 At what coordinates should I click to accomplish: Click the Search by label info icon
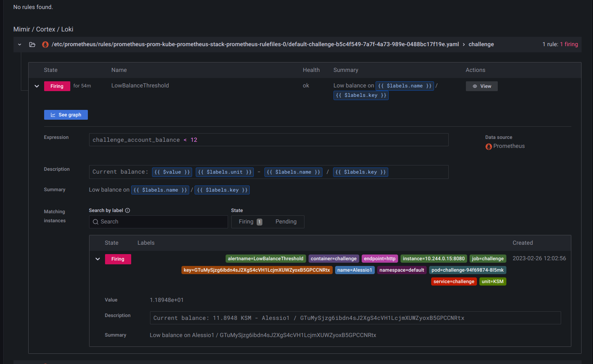point(128,210)
